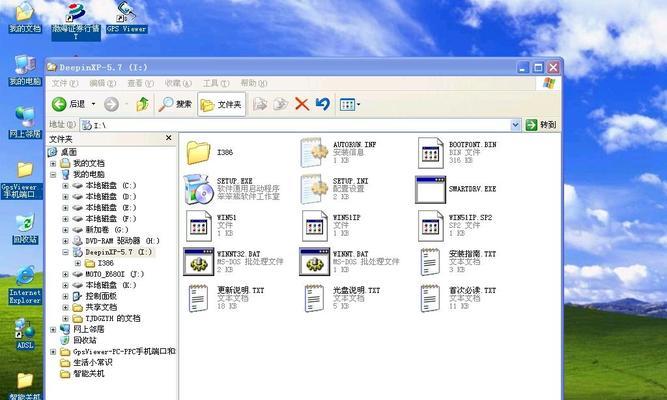Click the green Back arrow button
The image size is (667, 400).
(59, 104)
